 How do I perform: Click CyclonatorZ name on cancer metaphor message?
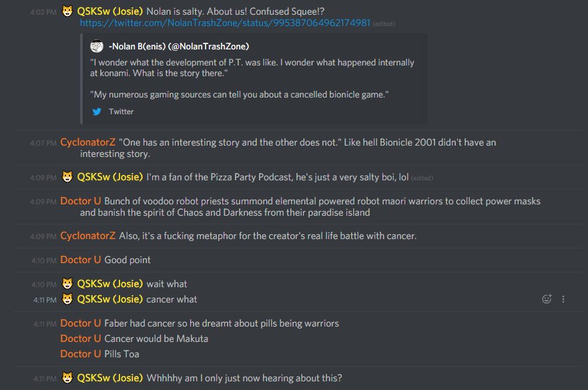[87, 236]
